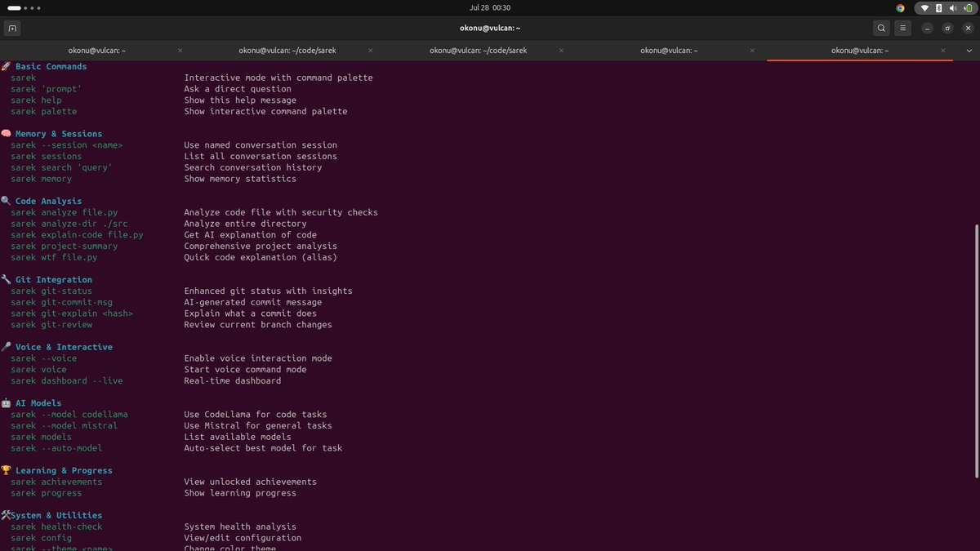
Task: Click 'sarek analyze file.py' command
Action: click(x=64, y=212)
